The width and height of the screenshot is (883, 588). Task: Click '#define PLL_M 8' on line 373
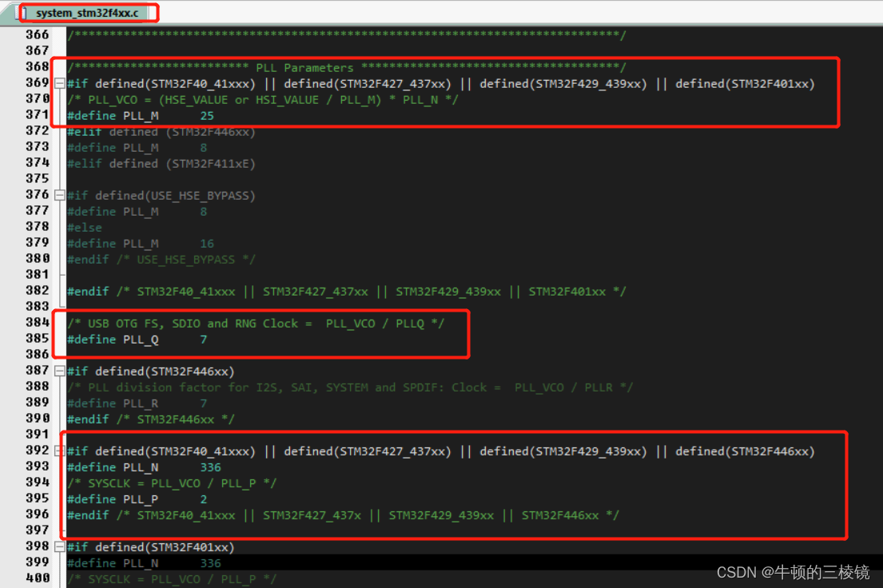[x=137, y=148]
